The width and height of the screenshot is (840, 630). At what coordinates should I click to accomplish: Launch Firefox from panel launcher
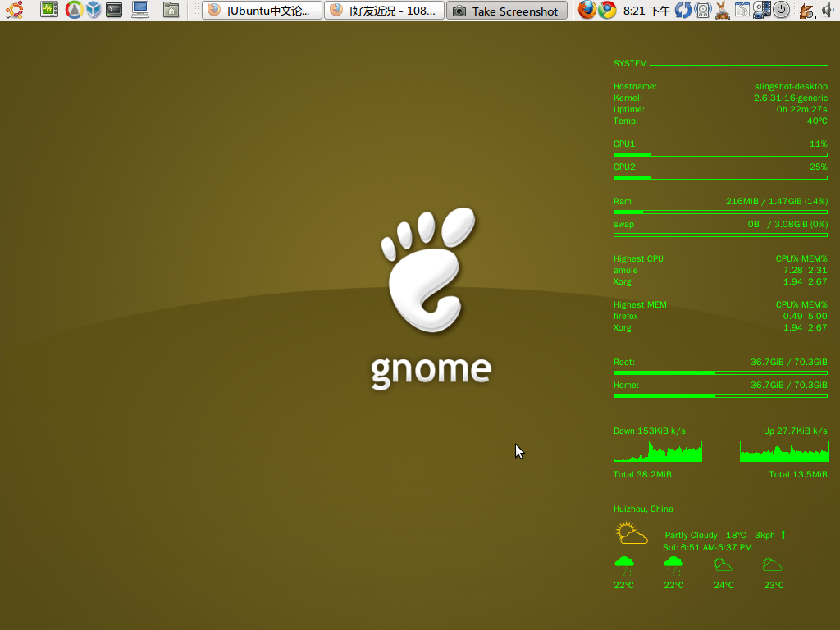pos(587,10)
